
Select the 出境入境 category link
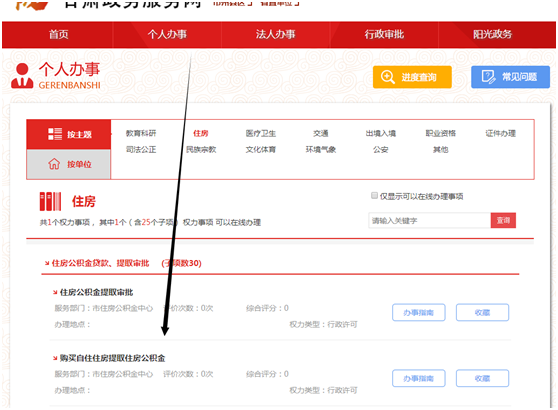click(380, 133)
